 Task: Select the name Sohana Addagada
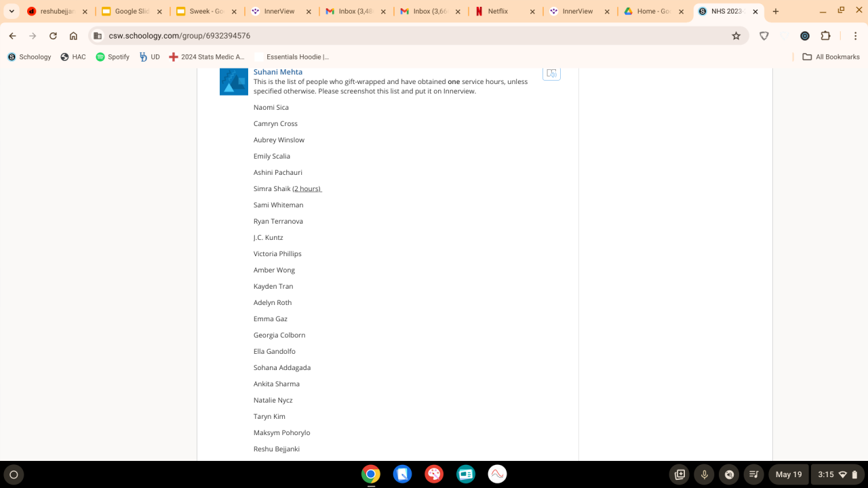tap(282, 367)
